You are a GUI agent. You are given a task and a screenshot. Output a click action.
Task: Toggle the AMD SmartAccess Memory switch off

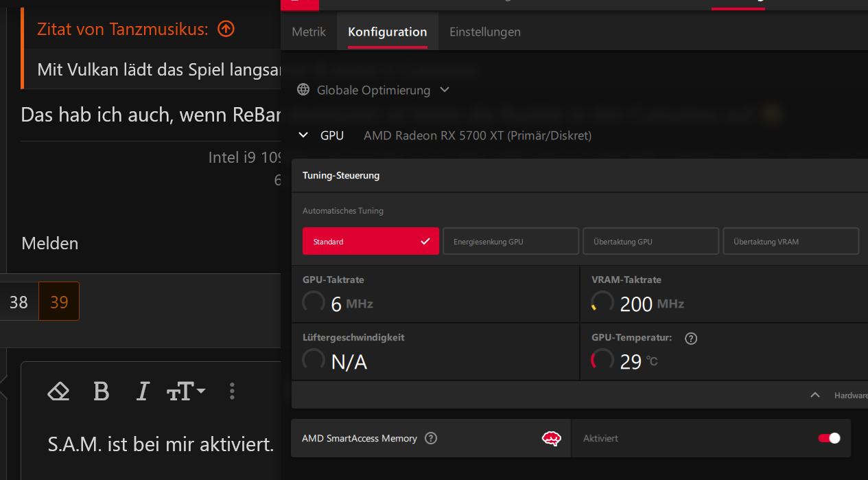[829, 438]
